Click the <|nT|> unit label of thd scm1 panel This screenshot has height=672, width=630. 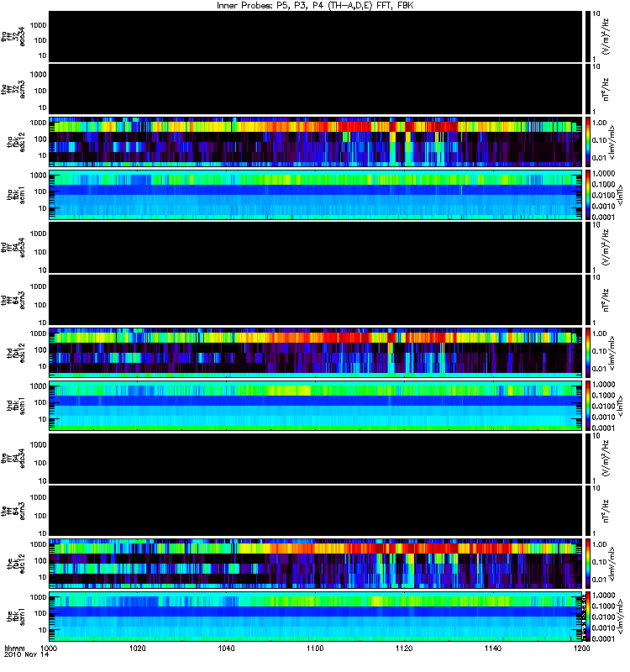tap(620, 406)
